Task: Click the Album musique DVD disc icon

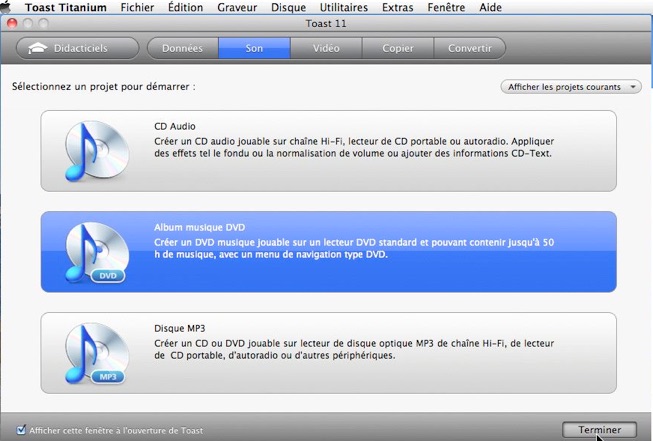Action: coord(97,252)
